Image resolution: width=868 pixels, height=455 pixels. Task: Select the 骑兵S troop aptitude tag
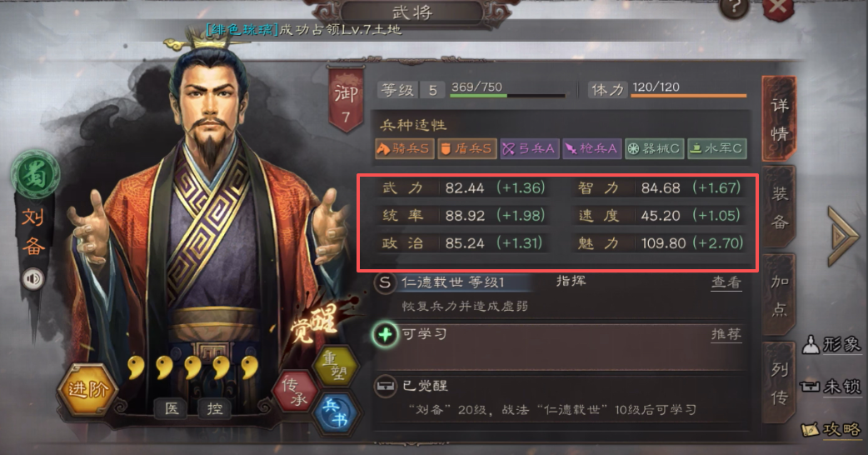click(x=404, y=148)
